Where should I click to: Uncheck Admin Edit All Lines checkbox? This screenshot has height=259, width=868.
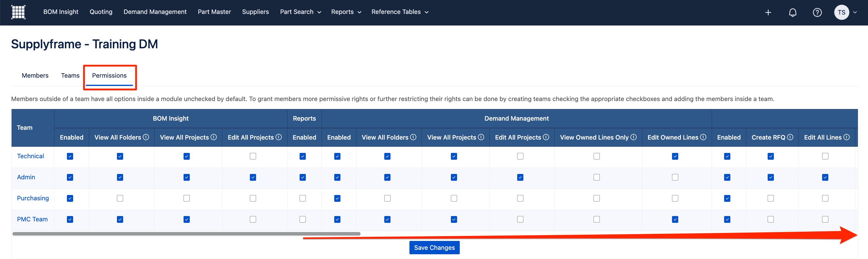click(x=825, y=178)
